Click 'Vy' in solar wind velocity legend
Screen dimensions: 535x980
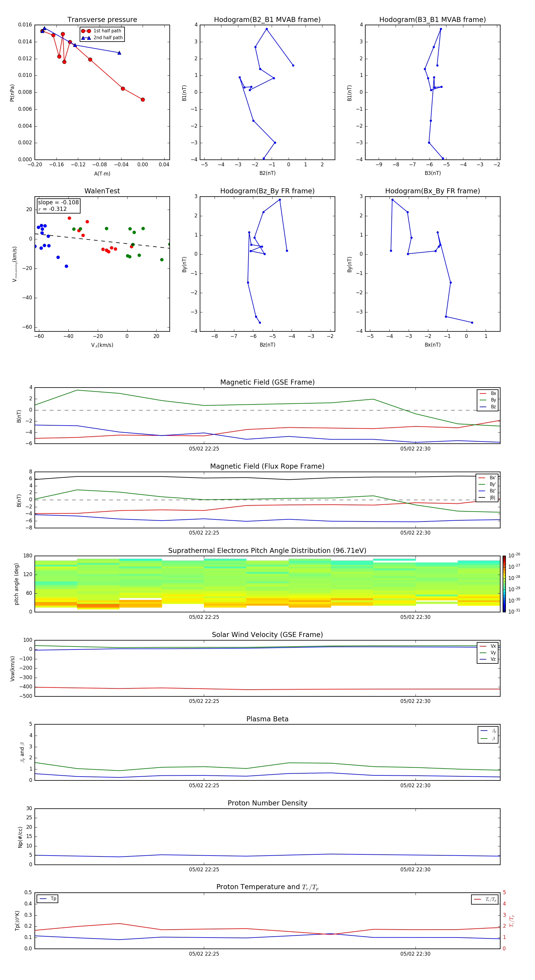[493, 653]
